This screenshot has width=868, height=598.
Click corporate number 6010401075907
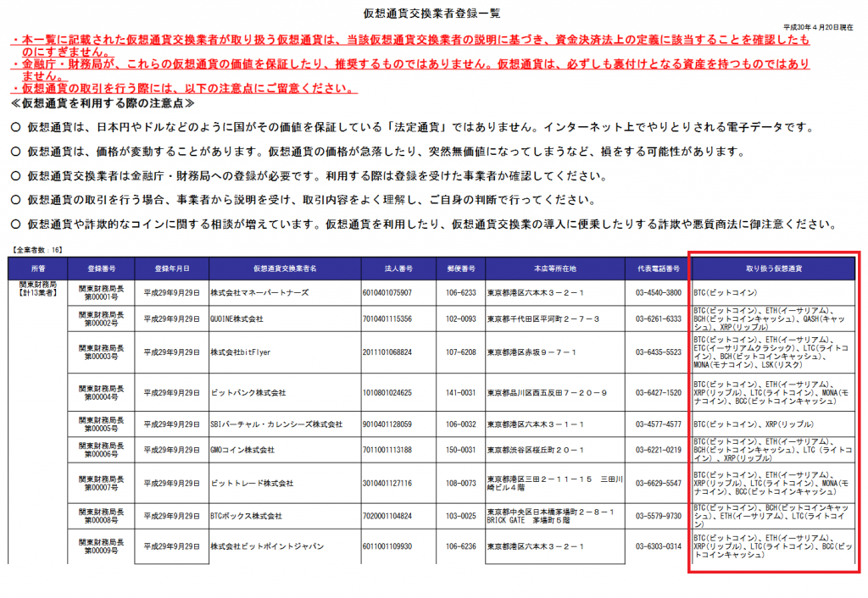point(387,292)
